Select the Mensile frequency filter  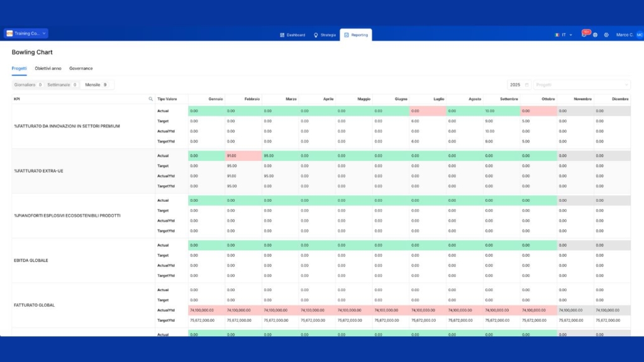(96, 84)
